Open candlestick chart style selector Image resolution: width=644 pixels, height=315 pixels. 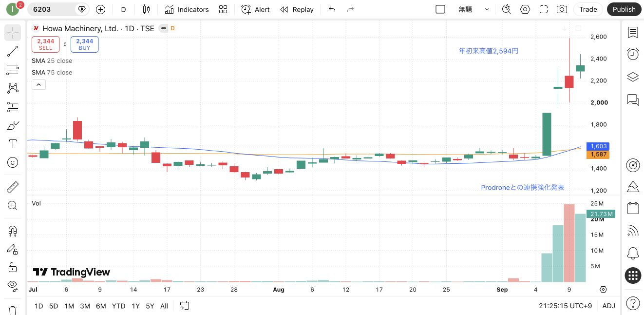[x=146, y=9]
